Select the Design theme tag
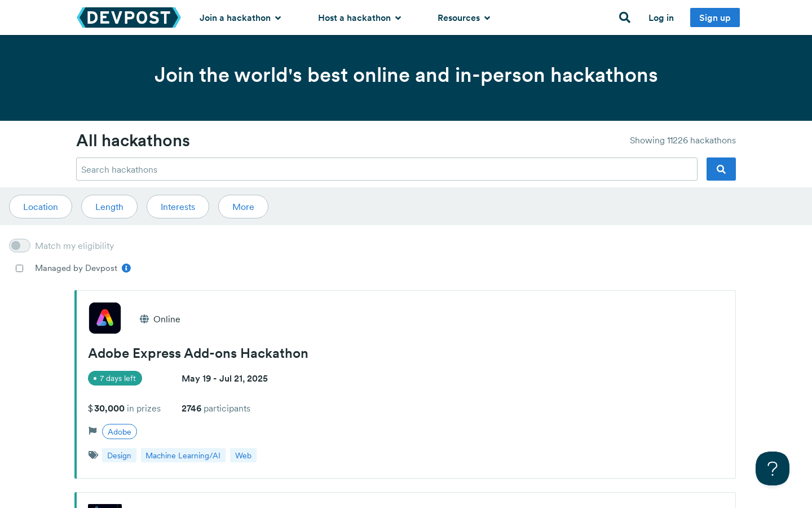This screenshot has width=812, height=508. (119, 456)
